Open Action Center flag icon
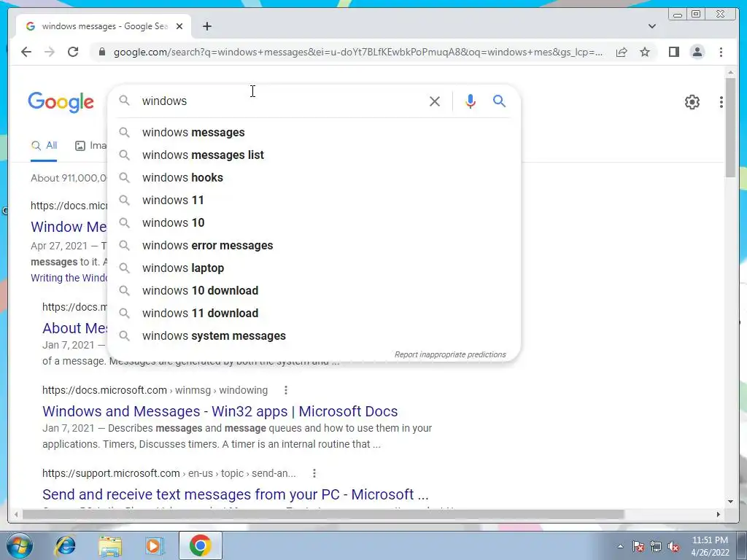The height and width of the screenshot is (560, 747). pos(638,547)
